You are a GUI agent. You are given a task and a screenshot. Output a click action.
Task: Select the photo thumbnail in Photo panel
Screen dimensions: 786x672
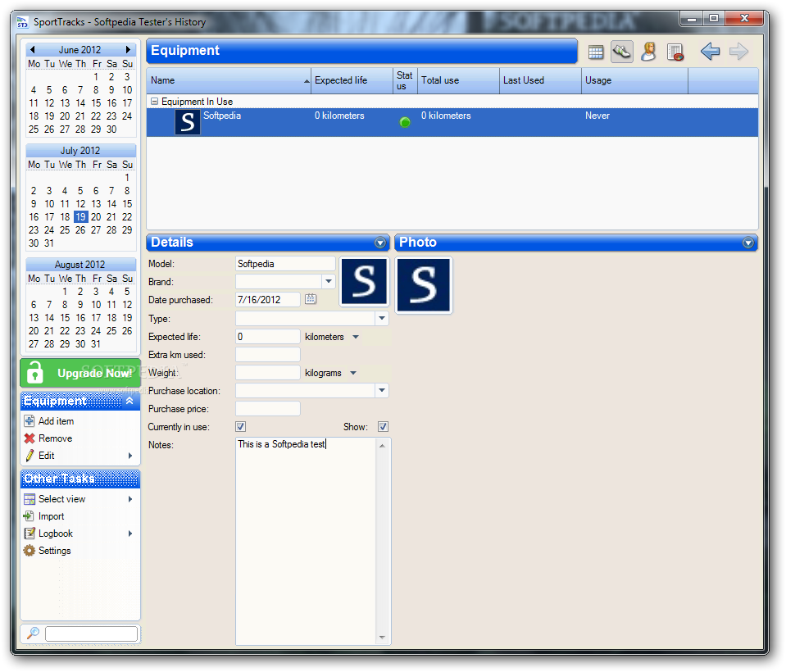coord(424,285)
